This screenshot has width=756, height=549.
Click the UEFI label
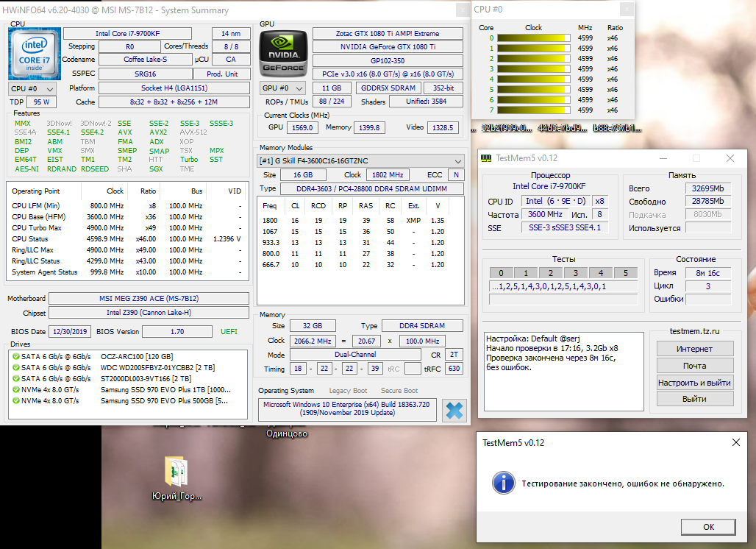pyautogui.click(x=229, y=331)
